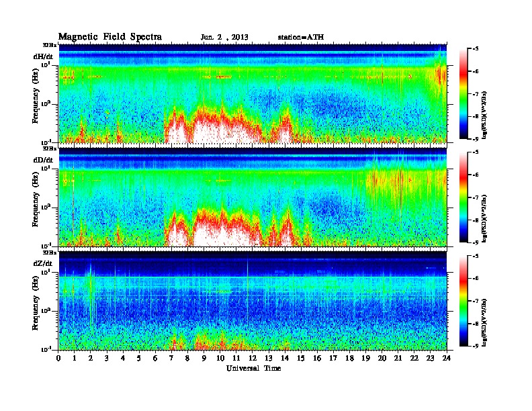Click '-5' label on dH/dt color scale
The width and height of the screenshot is (532, 411).
click(x=476, y=49)
